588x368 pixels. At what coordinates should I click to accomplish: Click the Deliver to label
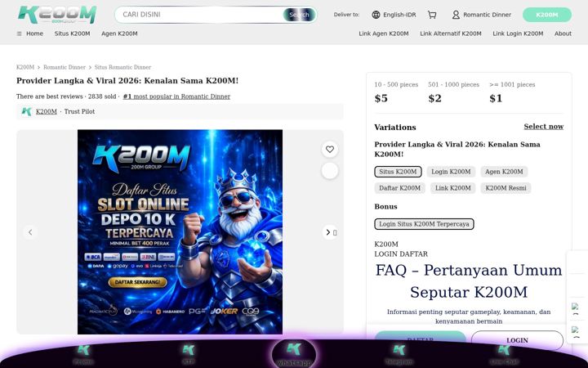click(346, 15)
